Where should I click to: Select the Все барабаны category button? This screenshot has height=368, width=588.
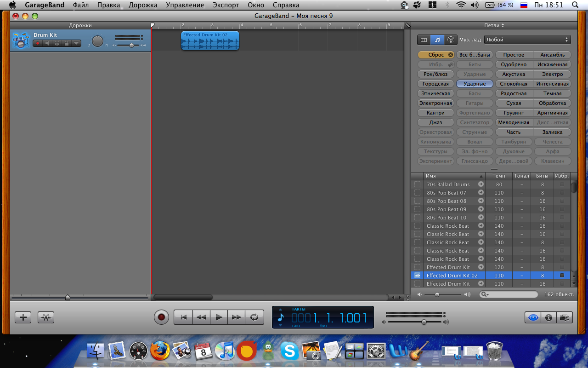click(475, 55)
